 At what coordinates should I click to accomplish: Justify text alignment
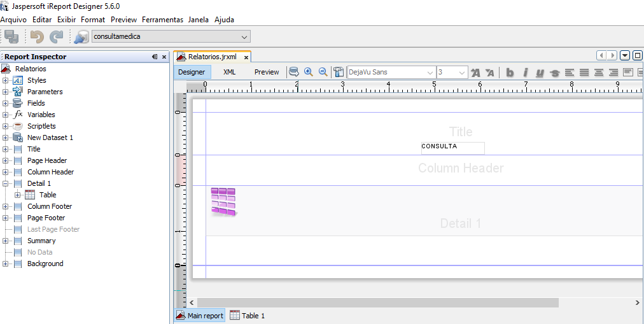[584, 73]
